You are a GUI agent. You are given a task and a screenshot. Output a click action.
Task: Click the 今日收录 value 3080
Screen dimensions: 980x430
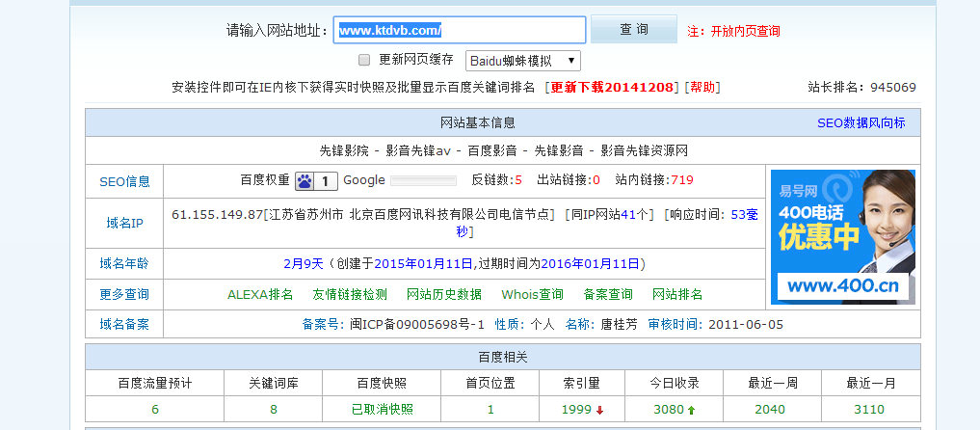668,410
